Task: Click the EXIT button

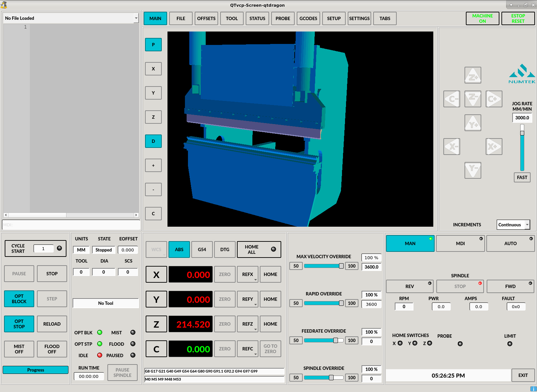Action: tap(523, 375)
